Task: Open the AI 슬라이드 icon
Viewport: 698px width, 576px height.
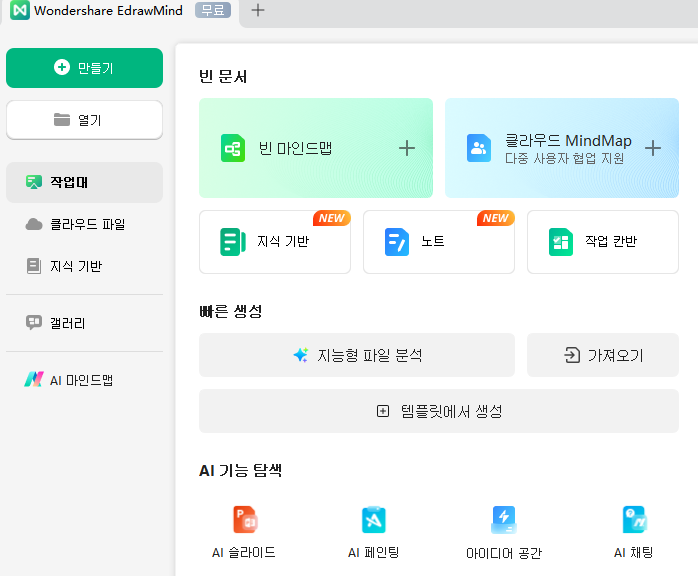Action: [x=245, y=520]
